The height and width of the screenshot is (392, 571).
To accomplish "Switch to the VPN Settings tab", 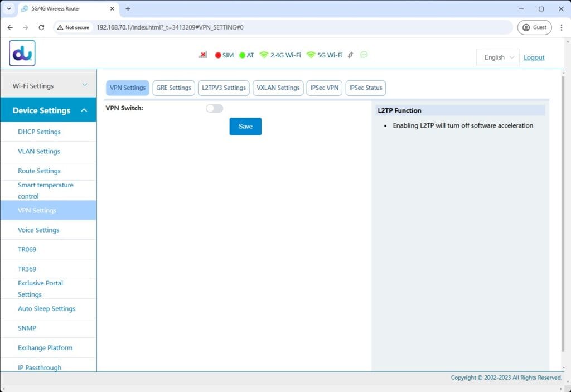I will [x=128, y=88].
